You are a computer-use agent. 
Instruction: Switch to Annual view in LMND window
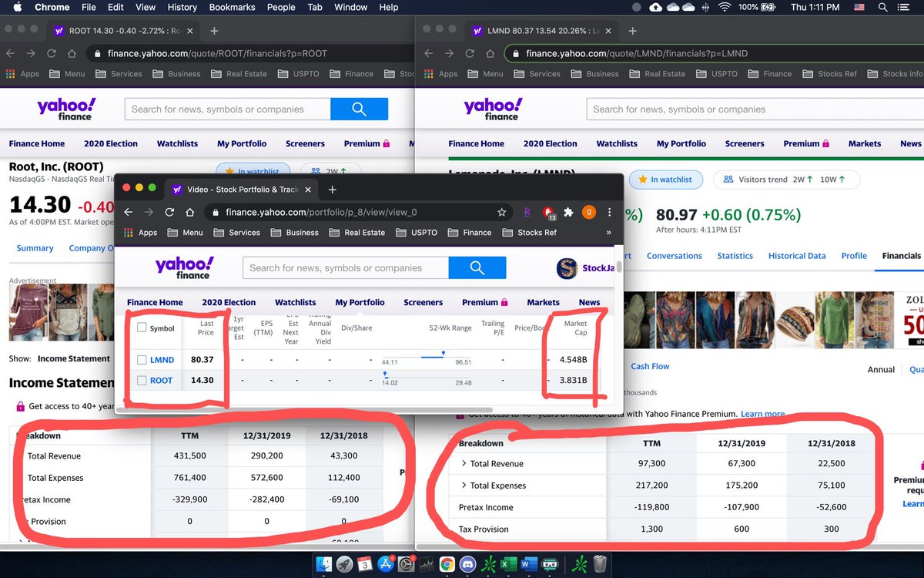pyautogui.click(x=881, y=369)
